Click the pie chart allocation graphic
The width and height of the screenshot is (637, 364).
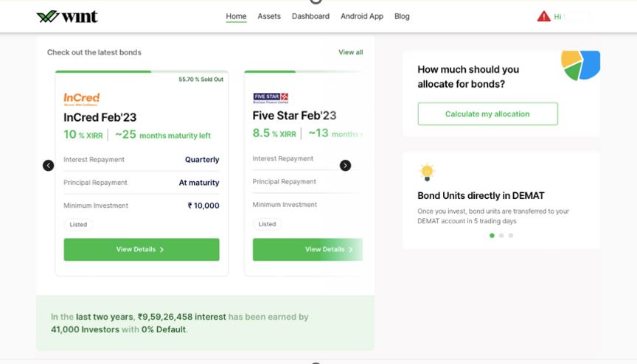(x=580, y=65)
